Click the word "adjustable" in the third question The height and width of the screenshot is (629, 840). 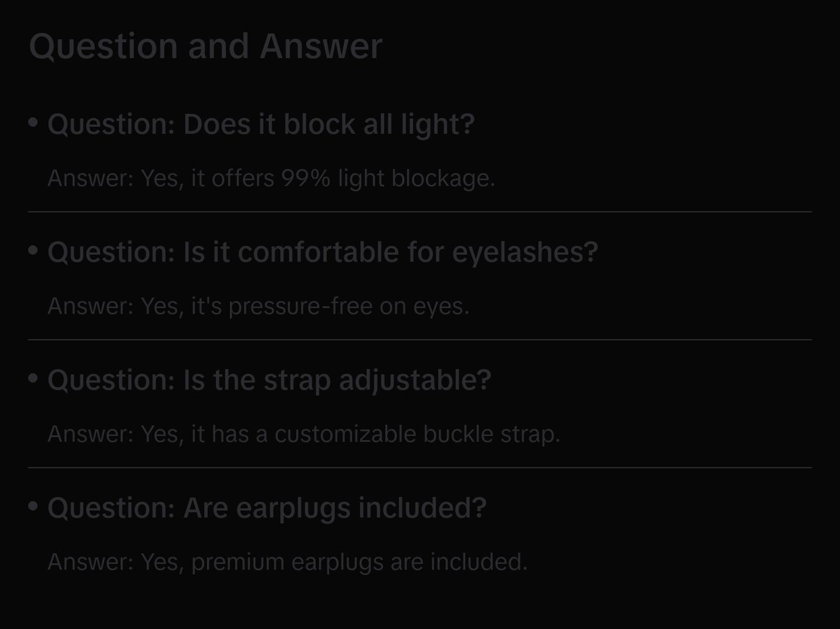415,380
